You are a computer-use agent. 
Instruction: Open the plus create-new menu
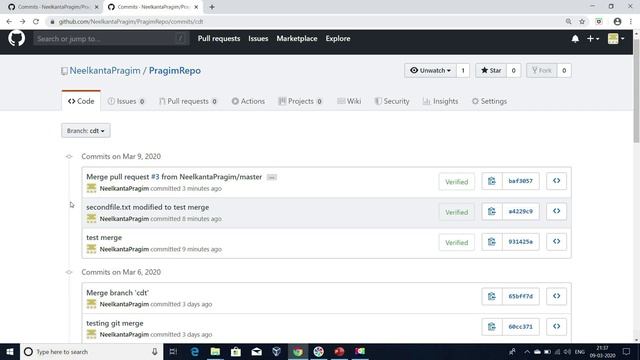(593, 39)
